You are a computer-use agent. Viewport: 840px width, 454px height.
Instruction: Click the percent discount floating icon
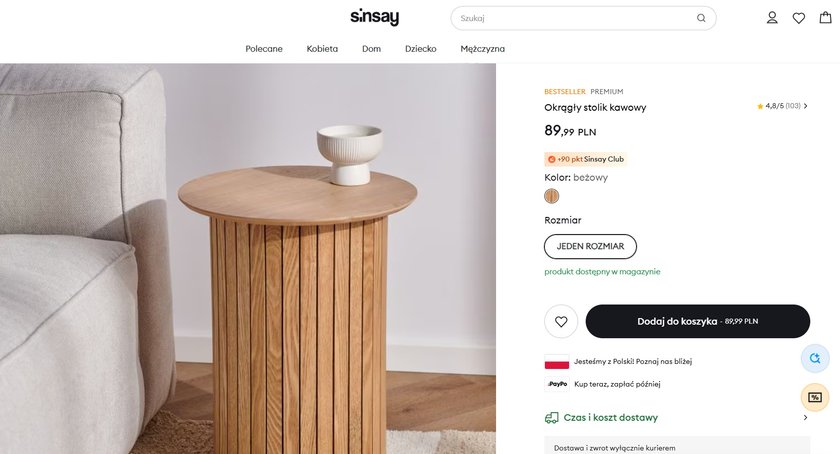click(815, 396)
